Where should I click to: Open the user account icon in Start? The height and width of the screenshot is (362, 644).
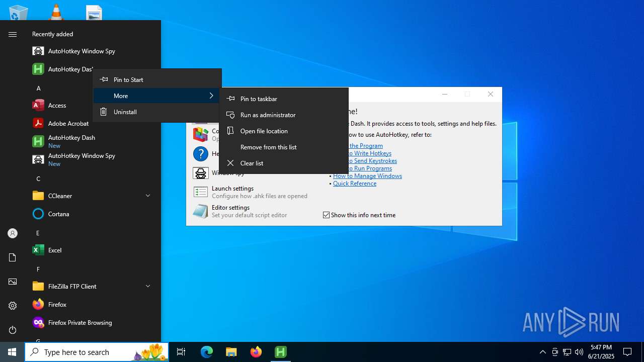(x=13, y=233)
